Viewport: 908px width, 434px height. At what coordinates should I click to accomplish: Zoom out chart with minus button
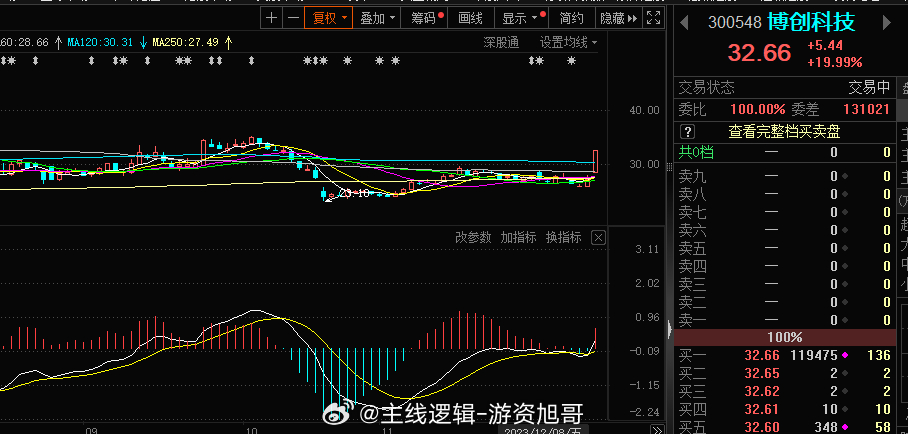click(x=294, y=18)
